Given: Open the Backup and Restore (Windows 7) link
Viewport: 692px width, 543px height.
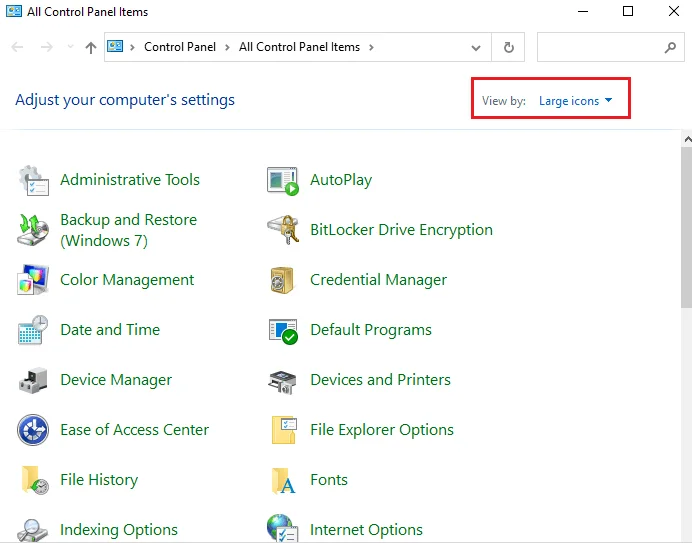Looking at the screenshot, I should pos(128,230).
